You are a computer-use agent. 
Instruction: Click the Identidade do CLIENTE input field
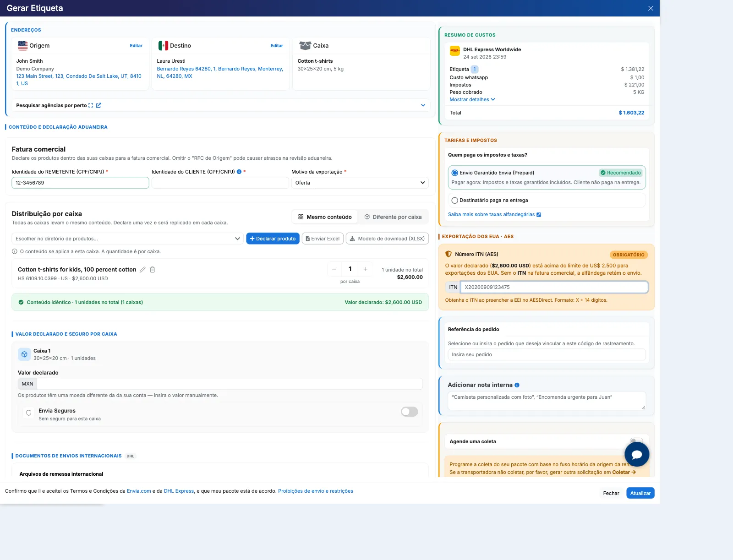coord(220,183)
